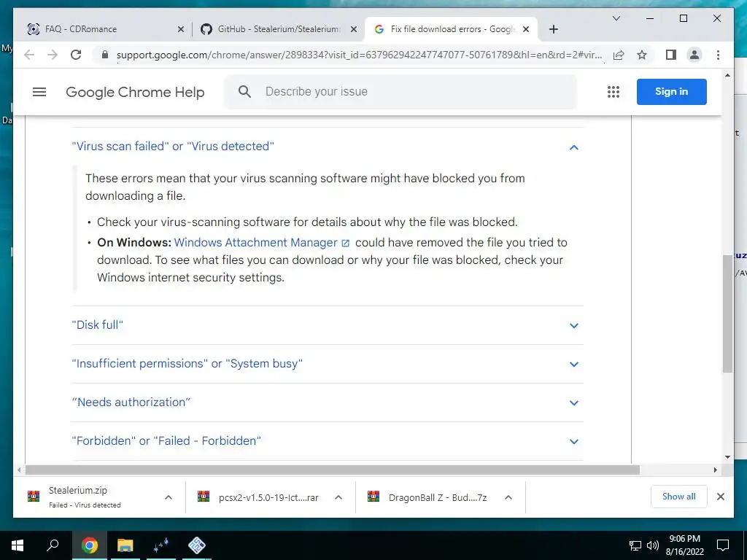Open Windows Attachment Manager link
Screen dimensions: 747x560
[262, 242]
